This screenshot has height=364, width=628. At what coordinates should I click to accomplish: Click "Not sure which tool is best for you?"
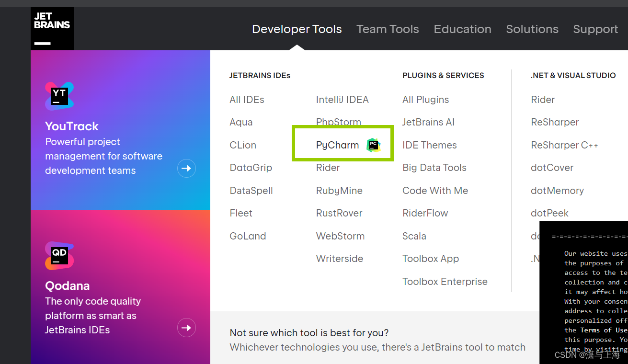pyautogui.click(x=309, y=333)
